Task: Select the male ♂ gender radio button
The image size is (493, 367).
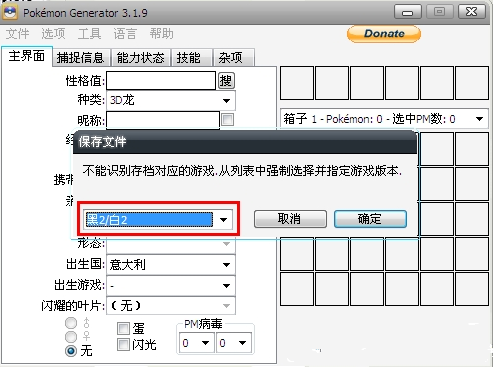Action: click(71, 323)
